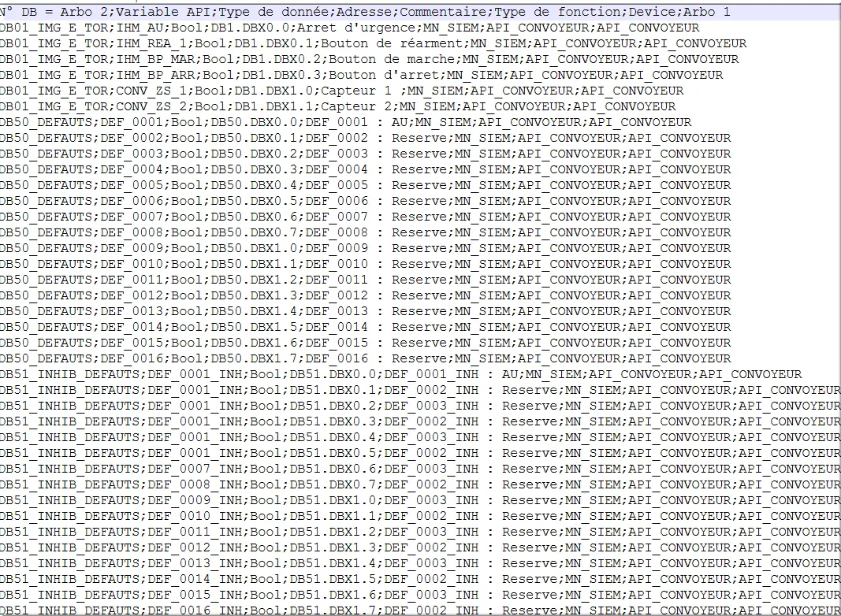The height and width of the screenshot is (616, 841).
Task: Click the variable "CONV_ZS_2"
Action: click(x=151, y=106)
